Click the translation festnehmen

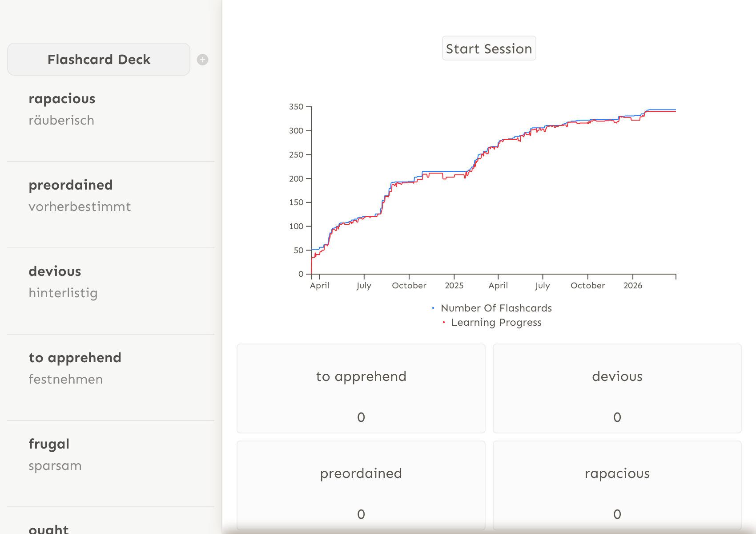[66, 380]
